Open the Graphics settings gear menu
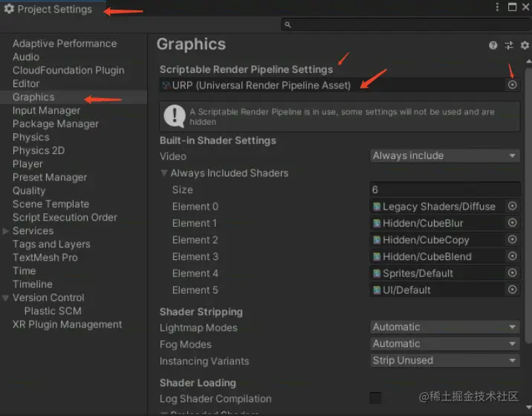 click(x=525, y=45)
